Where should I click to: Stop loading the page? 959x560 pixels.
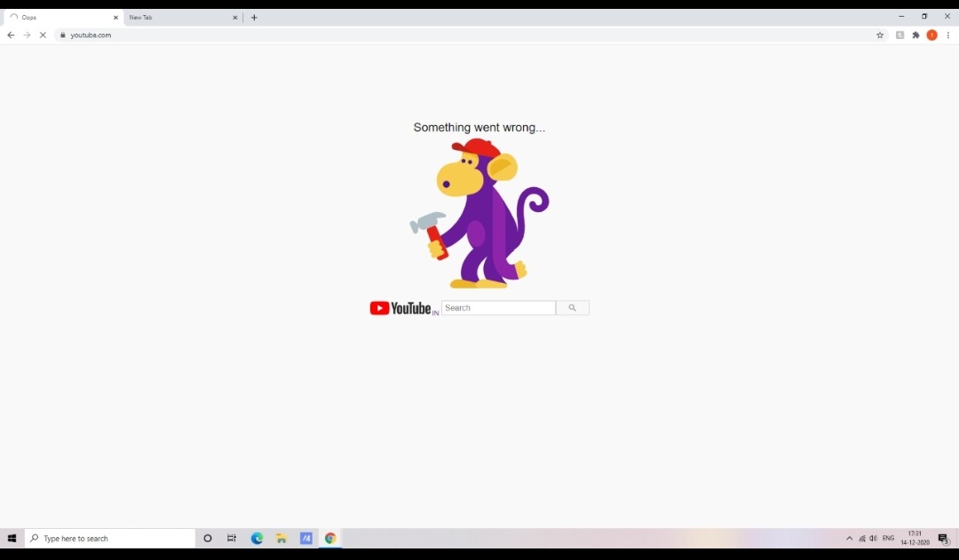43,35
